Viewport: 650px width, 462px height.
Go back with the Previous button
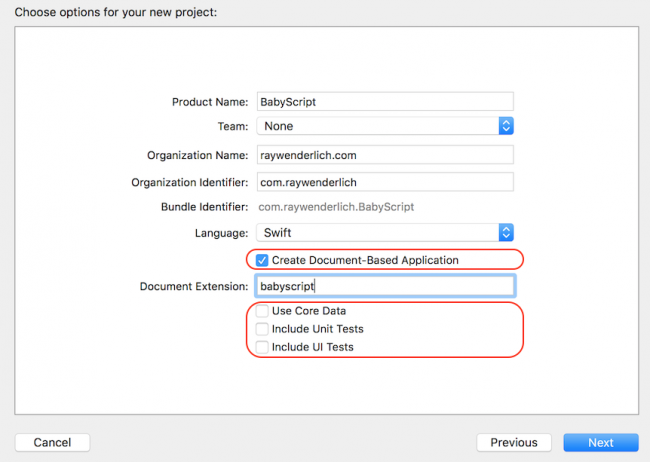pyautogui.click(x=514, y=442)
